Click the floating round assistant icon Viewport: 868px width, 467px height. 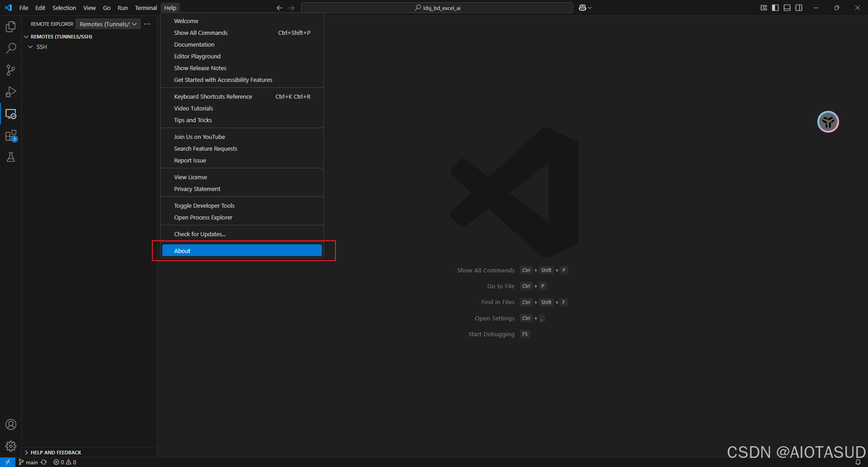tap(828, 122)
